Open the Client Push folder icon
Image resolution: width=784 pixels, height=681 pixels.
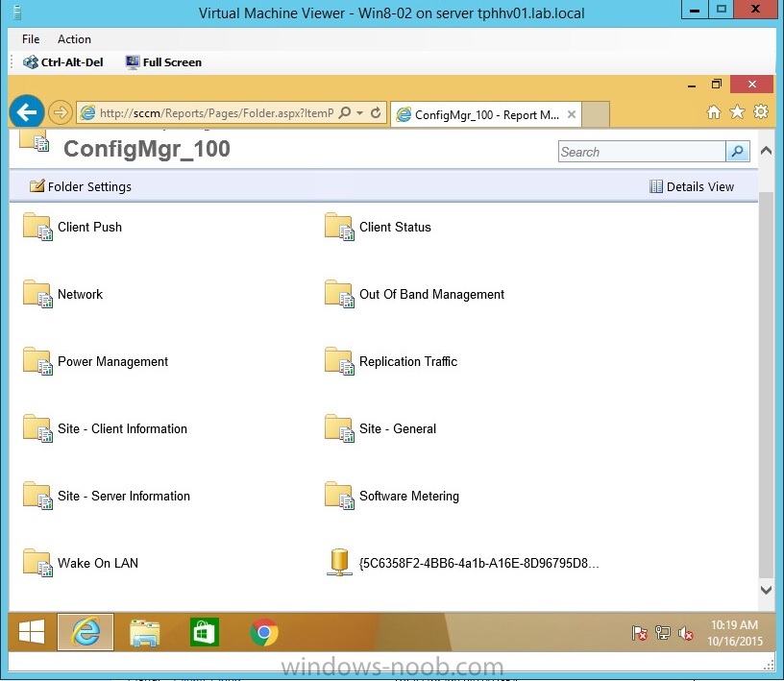38,227
